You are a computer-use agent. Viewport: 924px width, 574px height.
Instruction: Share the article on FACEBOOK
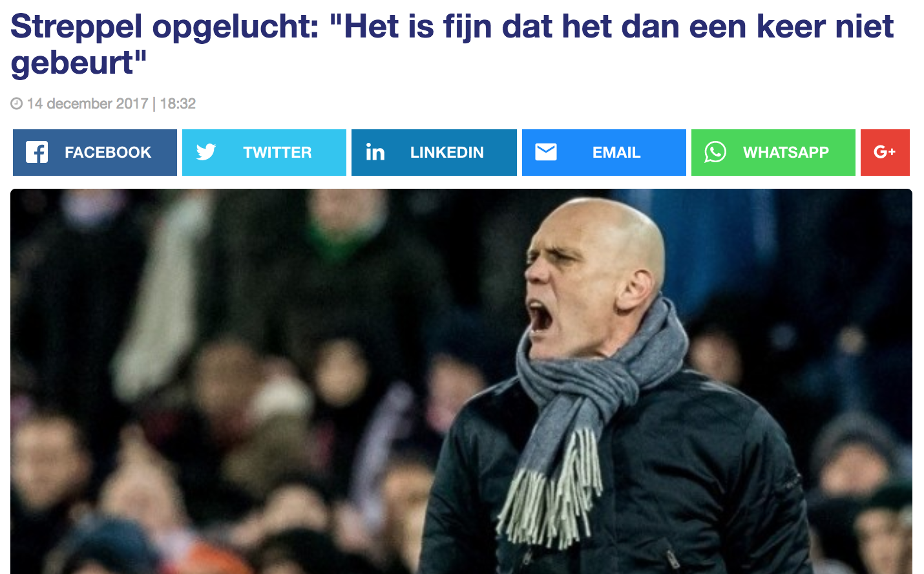point(95,153)
